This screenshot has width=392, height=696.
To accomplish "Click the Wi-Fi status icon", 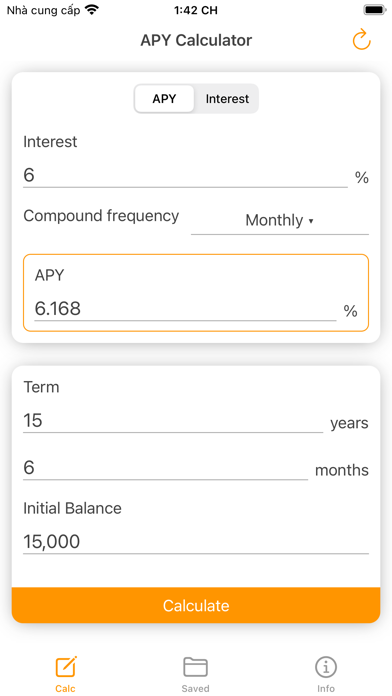I will click(x=91, y=10).
